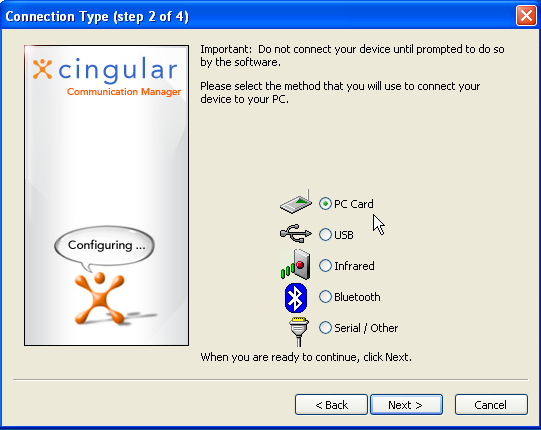Click the Infrared receiver icon
The height and width of the screenshot is (430, 541).
coord(295,264)
